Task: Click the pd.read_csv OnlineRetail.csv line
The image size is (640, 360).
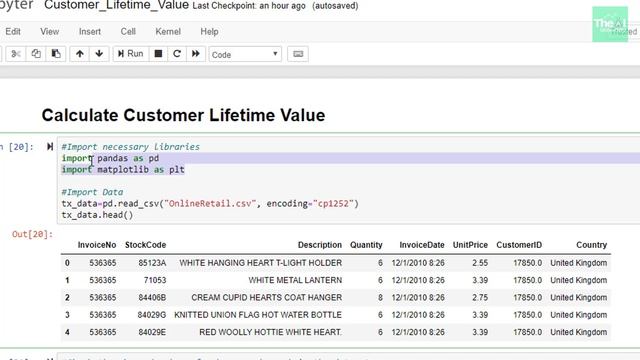Action: pyautogui.click(x=210, y=203)
